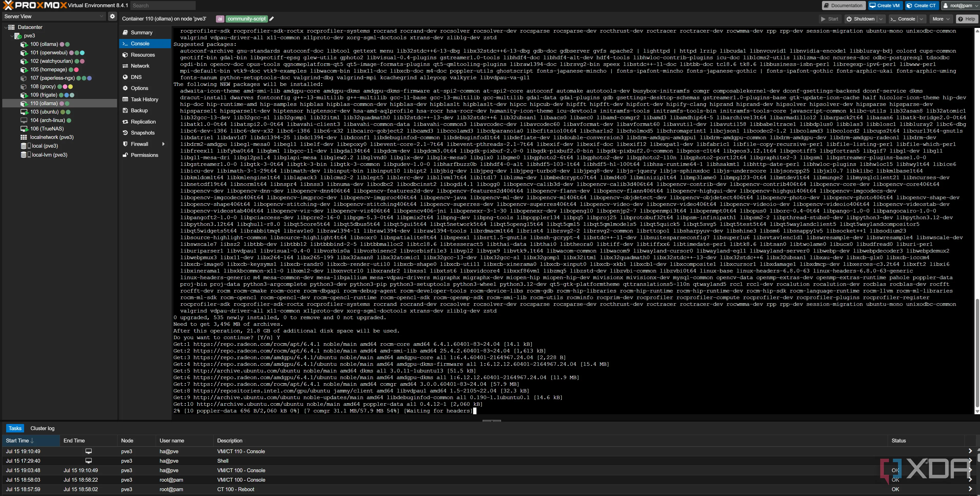Select the 109 (frigate) tree row
The image size is (980, 496).
pyautogui.click(x=60, y=95)
